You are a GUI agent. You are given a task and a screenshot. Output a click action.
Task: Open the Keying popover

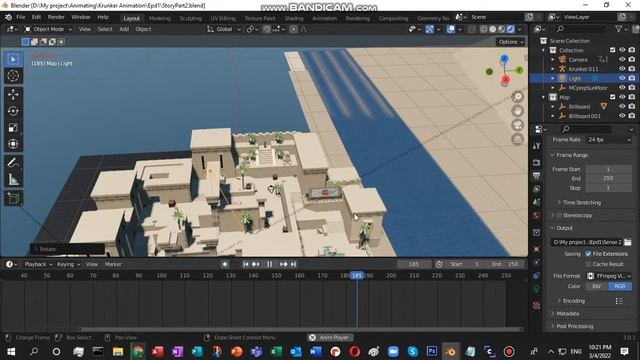(68, 264)
